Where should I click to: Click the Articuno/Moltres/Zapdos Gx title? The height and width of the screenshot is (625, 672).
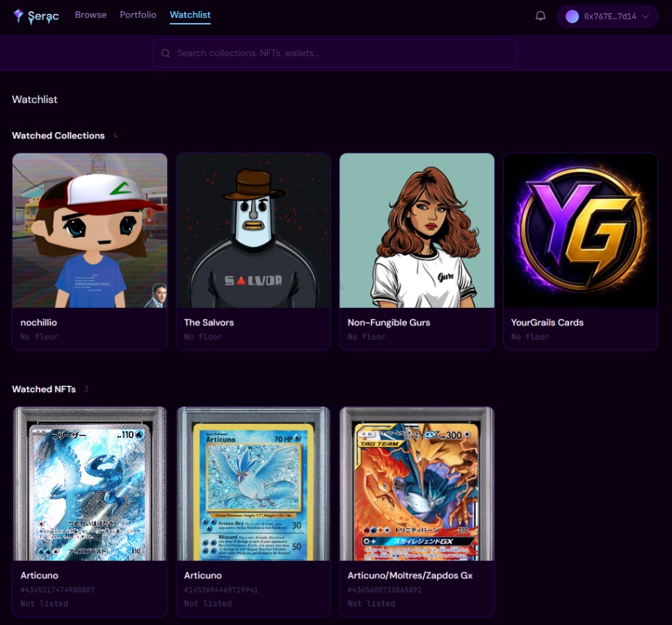coord(410,576)
